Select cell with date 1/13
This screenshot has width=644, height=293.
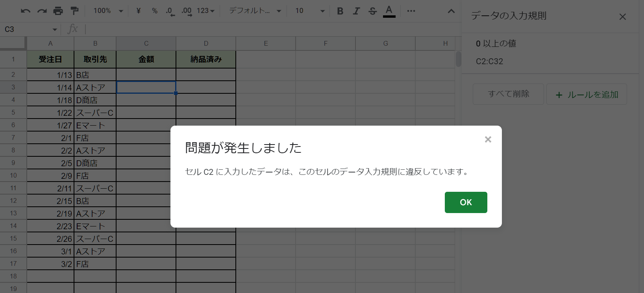[50, 75]
